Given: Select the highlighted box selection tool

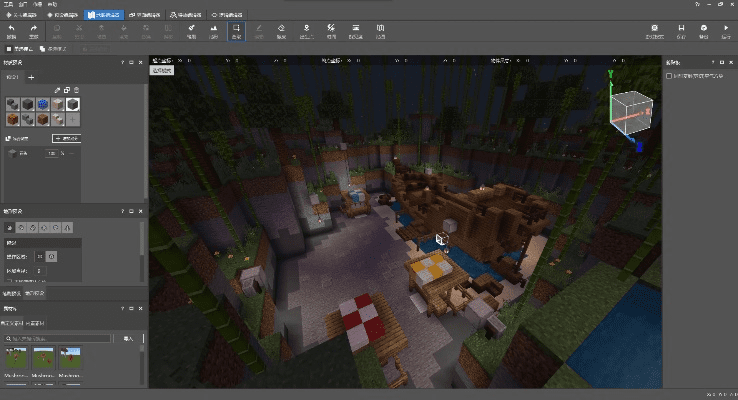Looking at the screenshot, I should click(x=236, y=32).
